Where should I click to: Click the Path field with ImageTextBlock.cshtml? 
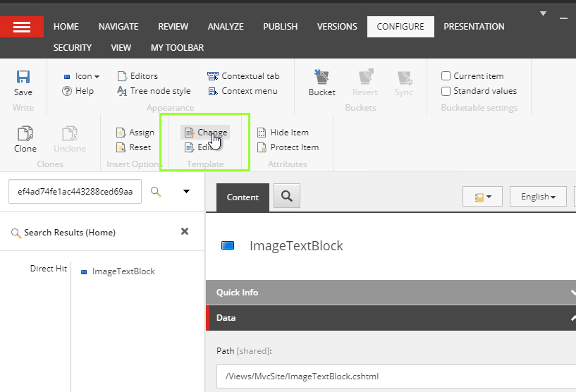[x=396, y=376]
